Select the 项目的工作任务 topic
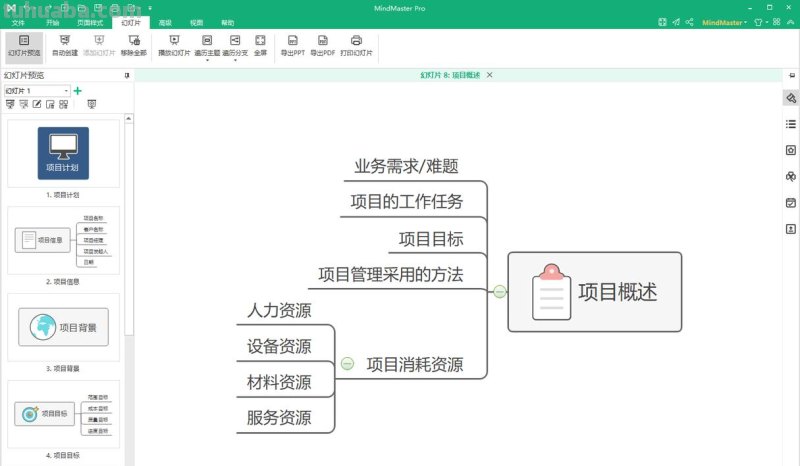The height and width of the screenshot is (466, 800). (x=407, y=202)
